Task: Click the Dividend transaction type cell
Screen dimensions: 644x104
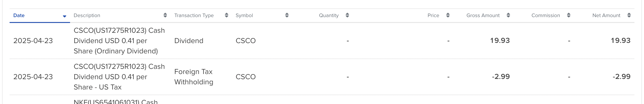Action: tap(188, 41)
